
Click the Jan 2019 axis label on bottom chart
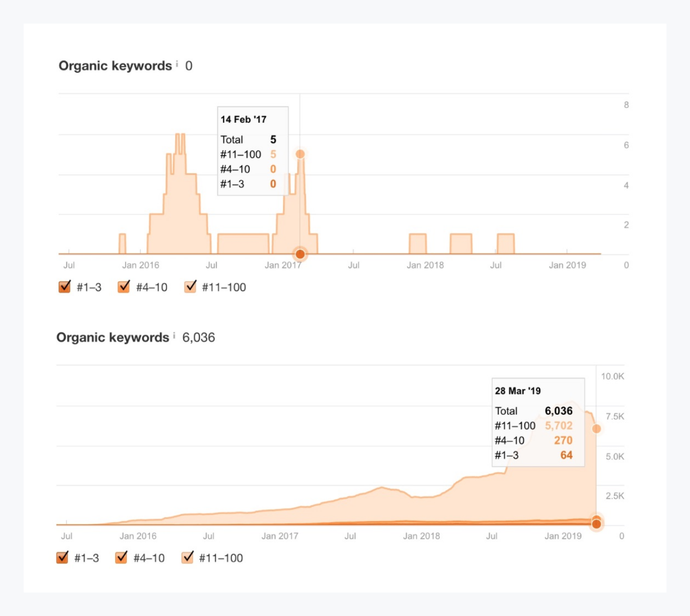pyautogui.click(x=563, y=536)
